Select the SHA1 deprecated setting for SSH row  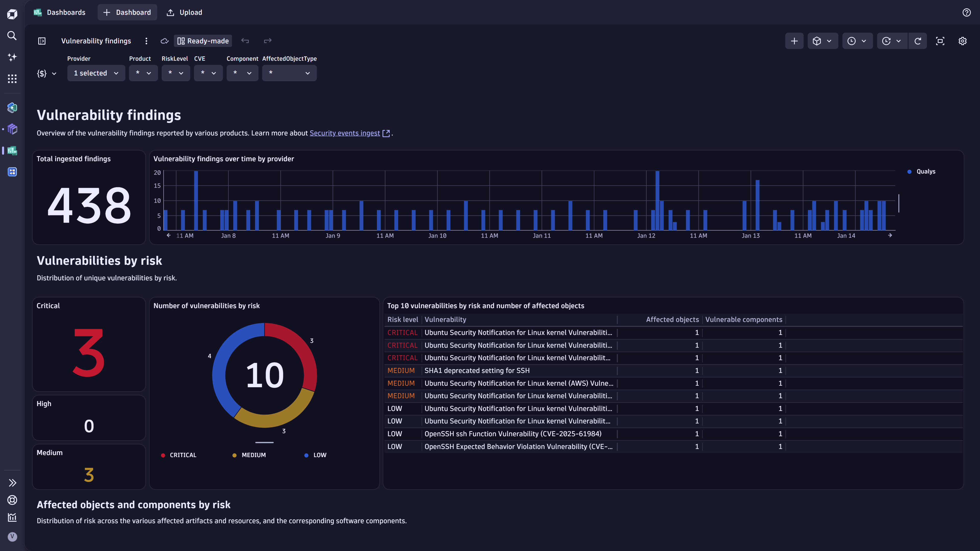click(x=477, y=370)
